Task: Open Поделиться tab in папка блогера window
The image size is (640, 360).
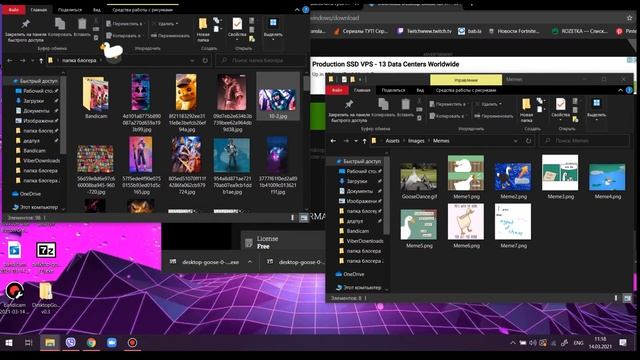Action: 70,10
